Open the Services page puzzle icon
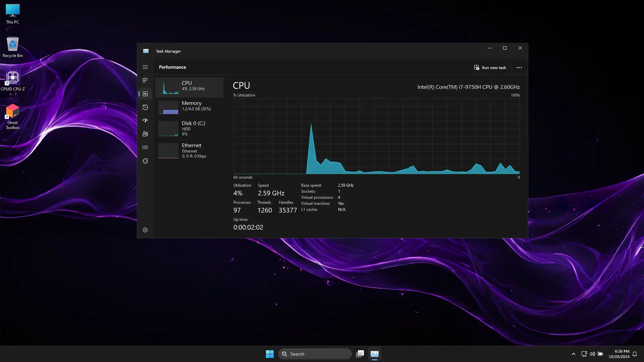 [145, 161]
